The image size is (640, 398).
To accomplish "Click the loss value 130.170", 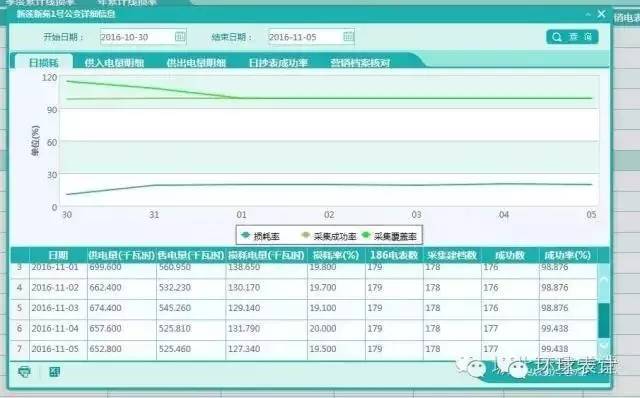I will coord(244,288).
